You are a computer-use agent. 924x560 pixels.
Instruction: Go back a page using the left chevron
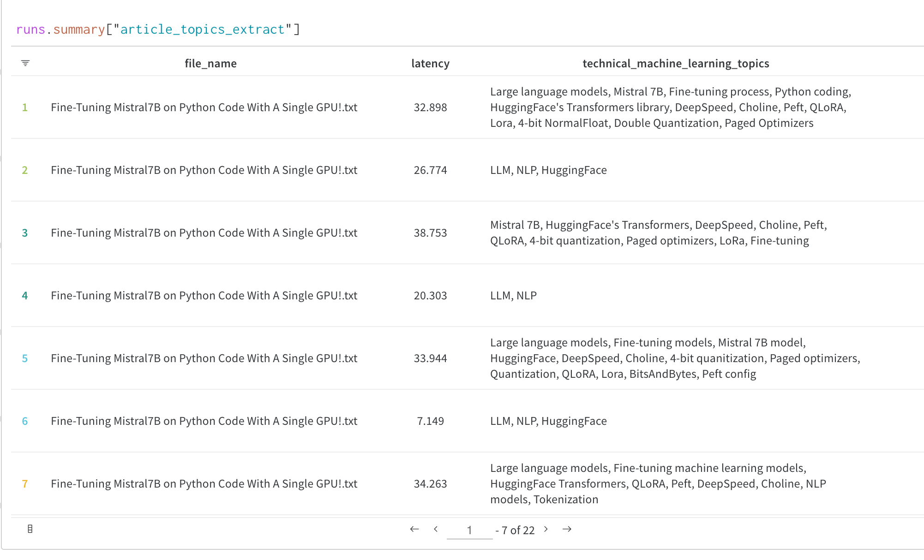pos(435,530)
